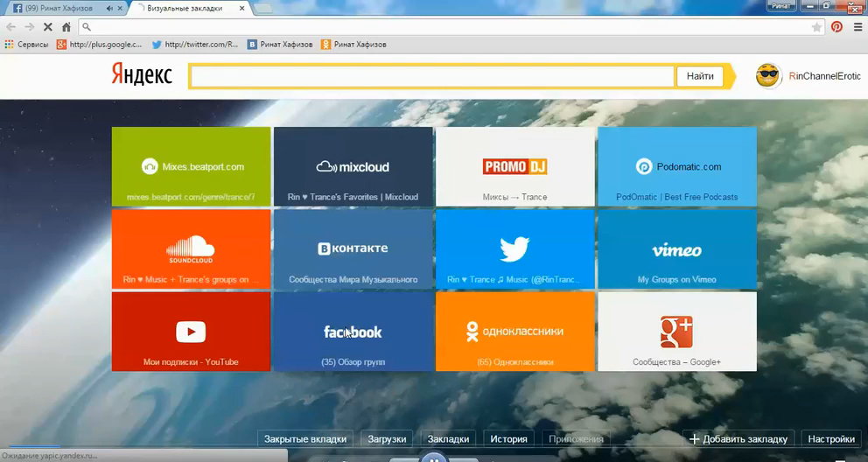Open the PROMO DJ bookmark tile

coord(514,166)
